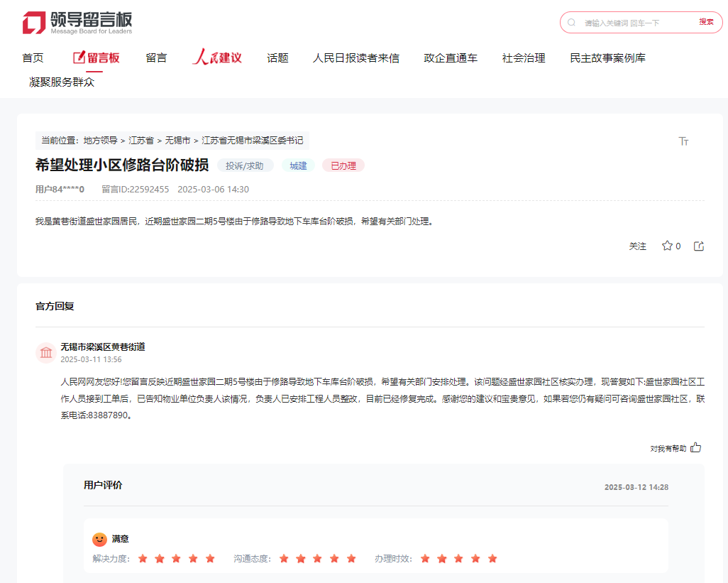This screenshot has width=728, height=583.
Task: Click the 已办理 status tag
Action: (x=343, y=165)
